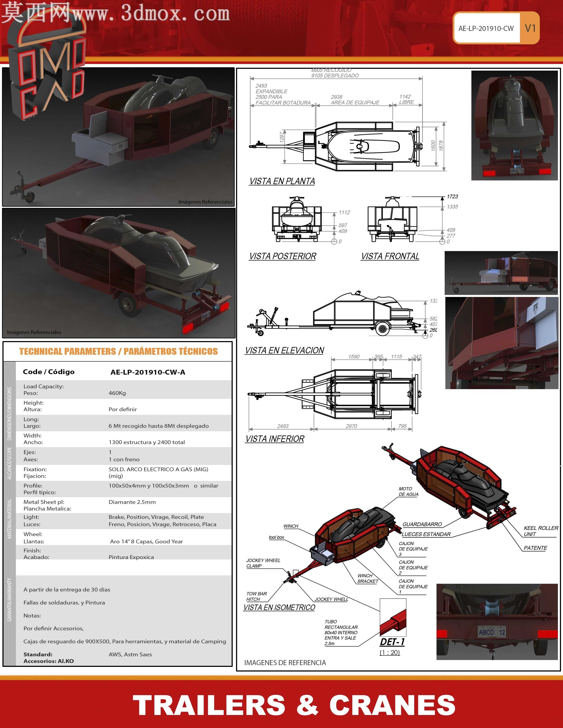Click the 1723 height dimension
This screenshot has height=728, width=563.
click(x=452, y=197)
